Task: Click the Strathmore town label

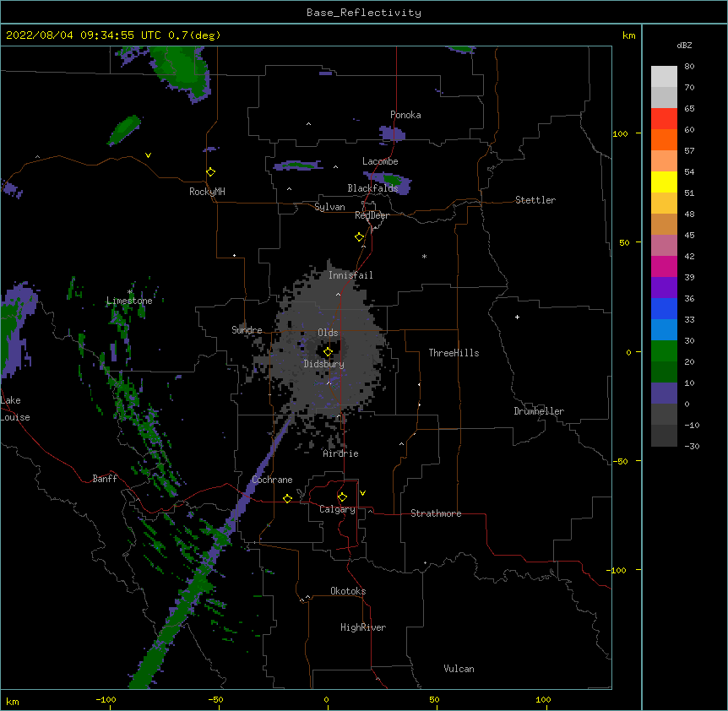Action: (x=436, y=513)
